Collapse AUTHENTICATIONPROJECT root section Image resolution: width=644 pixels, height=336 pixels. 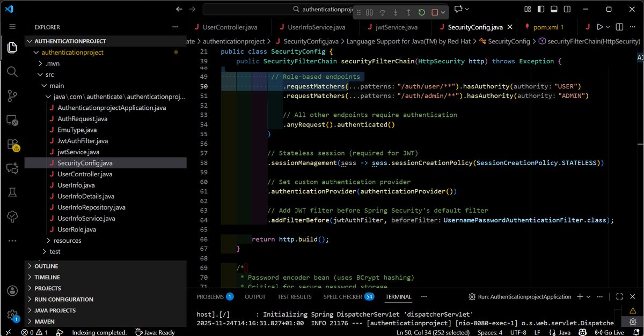[x=106, y=41]
